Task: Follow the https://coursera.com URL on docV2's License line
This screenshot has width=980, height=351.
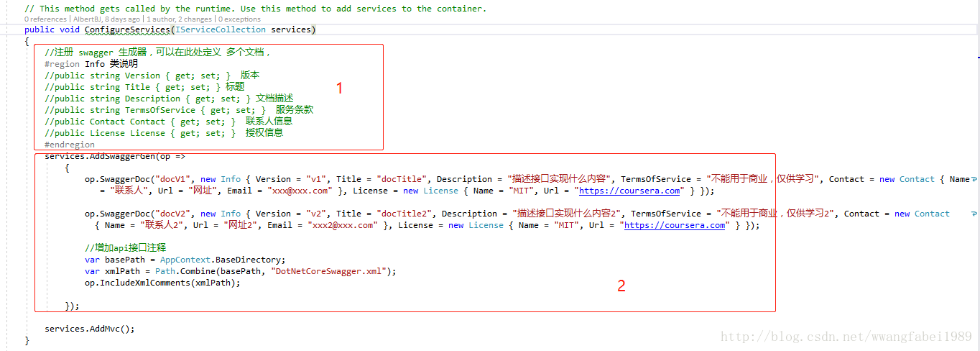Action: pos(675,225)
